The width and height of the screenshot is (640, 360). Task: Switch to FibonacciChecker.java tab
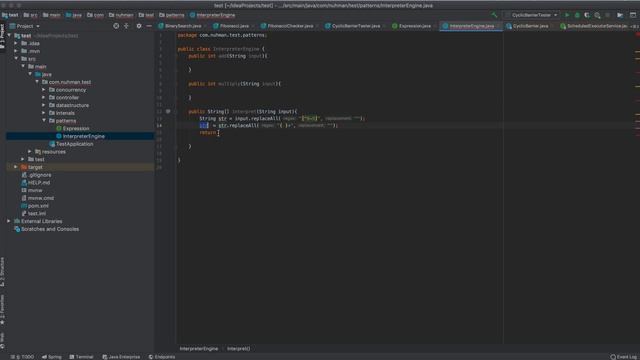pyautogui.click(x=290, y=26)
